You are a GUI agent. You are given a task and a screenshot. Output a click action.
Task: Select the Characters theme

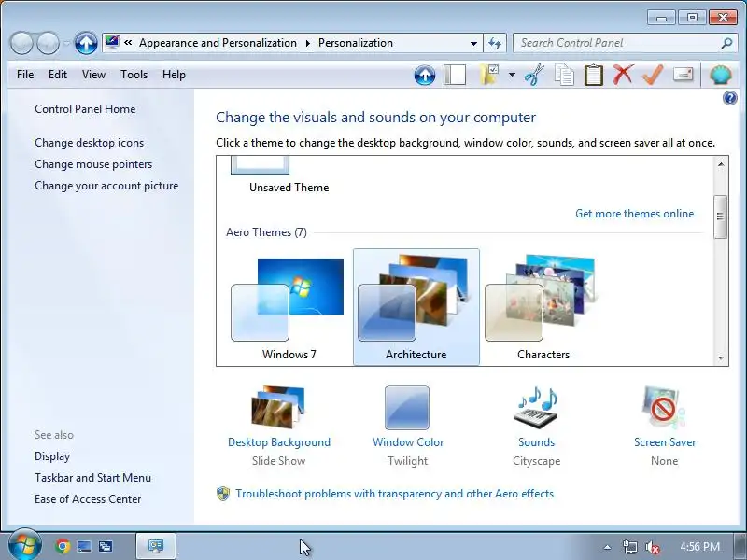543,307
